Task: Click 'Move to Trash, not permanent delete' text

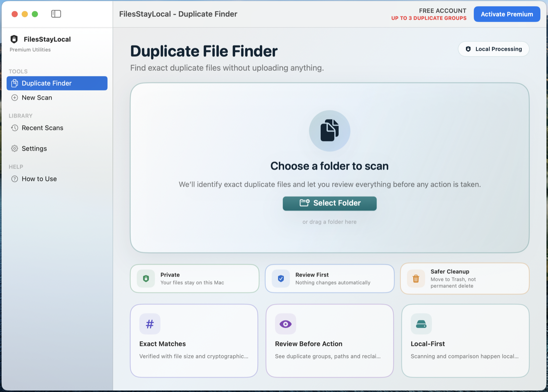Action: click(x=453, y=283)
